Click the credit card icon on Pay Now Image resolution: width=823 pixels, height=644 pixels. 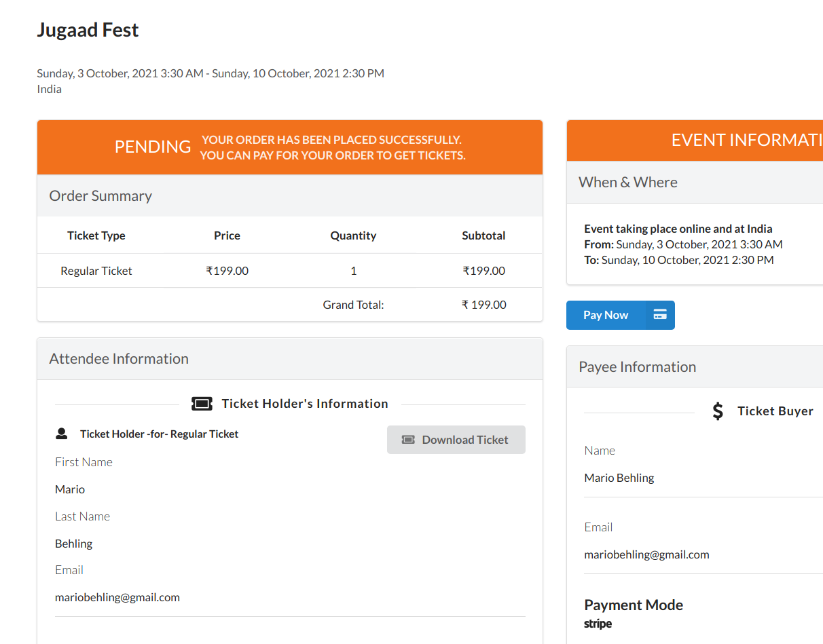[659, 315]
